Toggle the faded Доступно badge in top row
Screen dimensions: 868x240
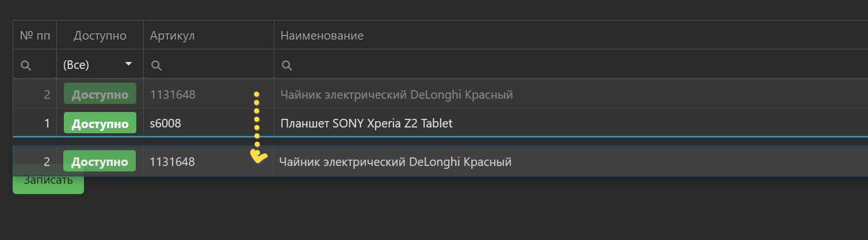(100, 94)
